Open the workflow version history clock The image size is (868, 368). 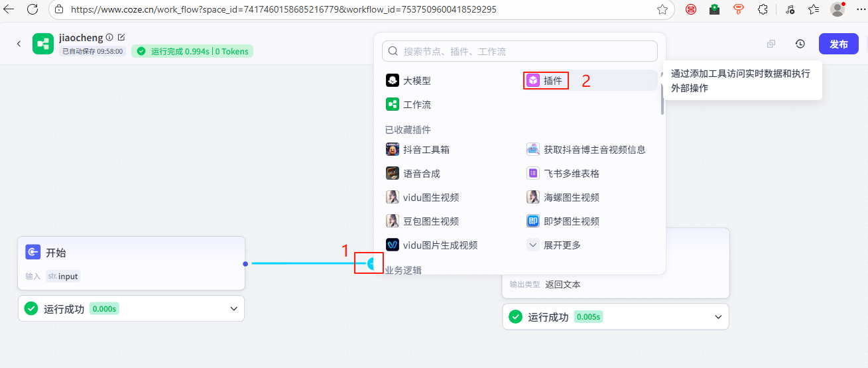tap(800, 44)
